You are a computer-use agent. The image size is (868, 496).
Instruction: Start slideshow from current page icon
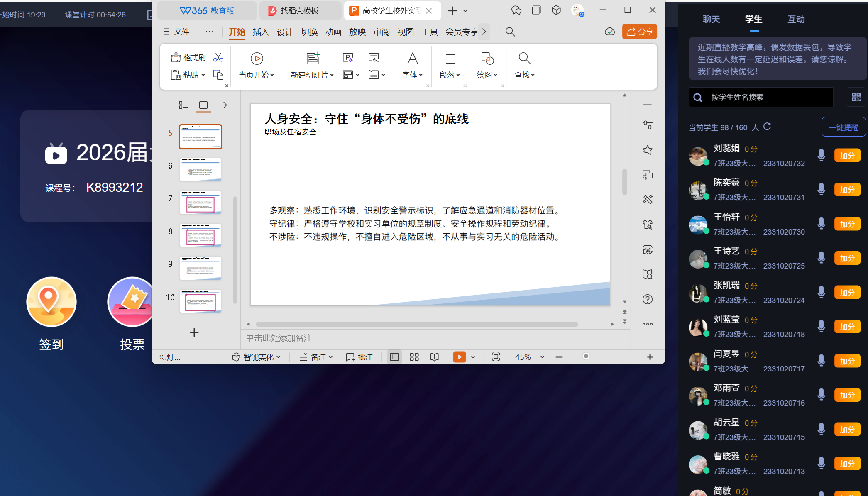(257, 59)
